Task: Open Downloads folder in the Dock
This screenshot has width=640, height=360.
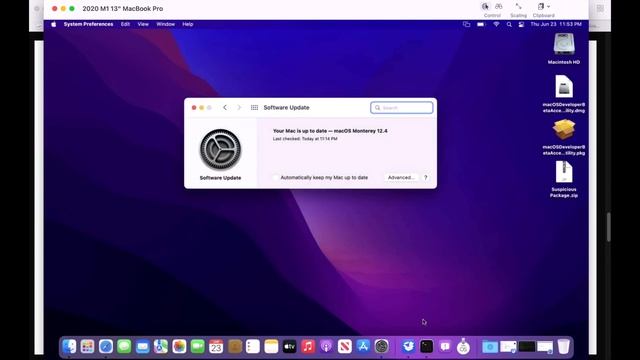Action: [490, 347]
